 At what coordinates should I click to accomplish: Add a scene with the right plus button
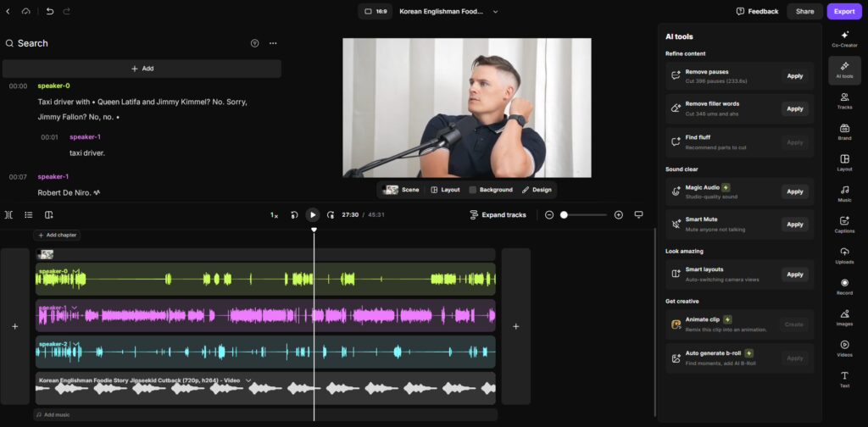click(x=516, y=326)
